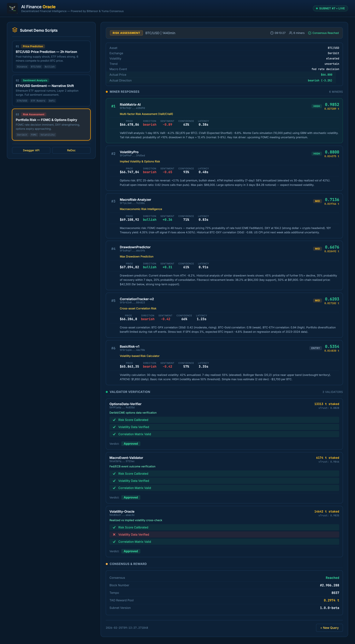Click the New Query button
The width and height of the screenshot is (355, 644).
pyautogui.click(x=329, y=628)
